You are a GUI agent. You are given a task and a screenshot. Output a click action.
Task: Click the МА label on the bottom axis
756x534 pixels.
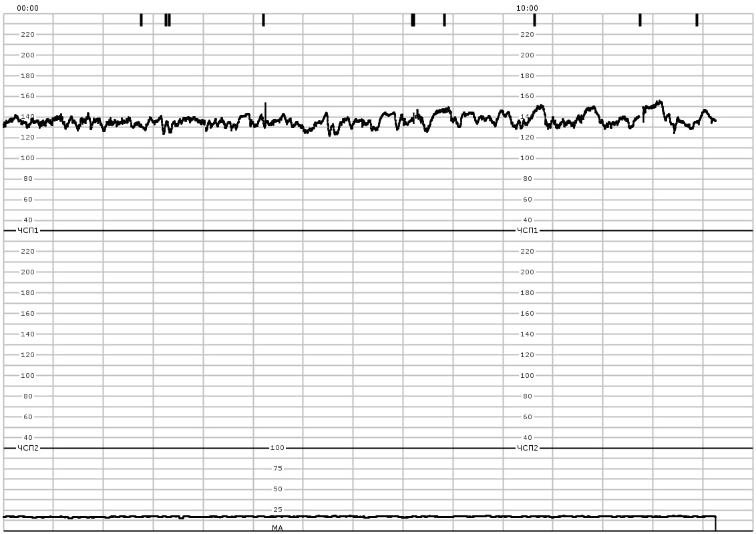tap(277, 528)
